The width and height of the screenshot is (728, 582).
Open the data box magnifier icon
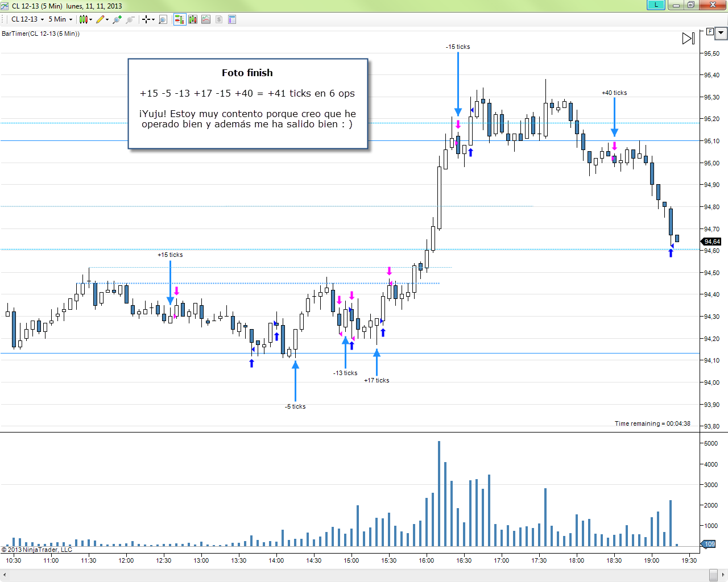pos(162,19)
